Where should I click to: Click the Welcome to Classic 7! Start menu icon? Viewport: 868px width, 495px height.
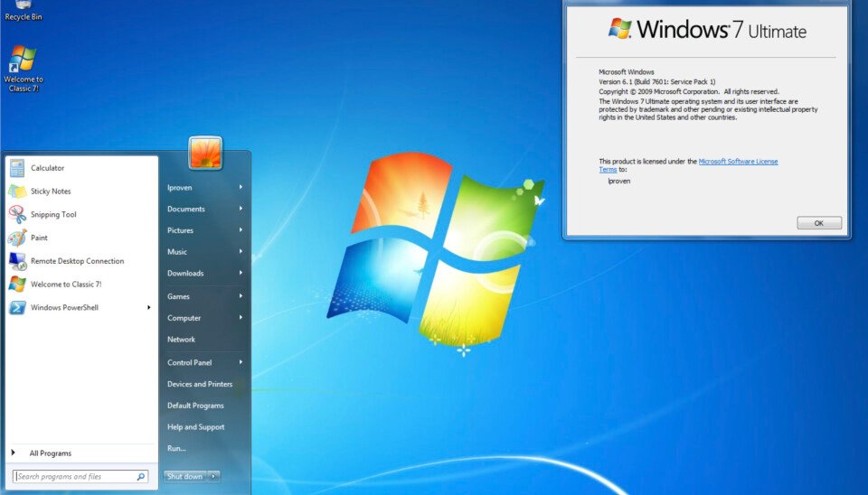(x=17, y=285)
